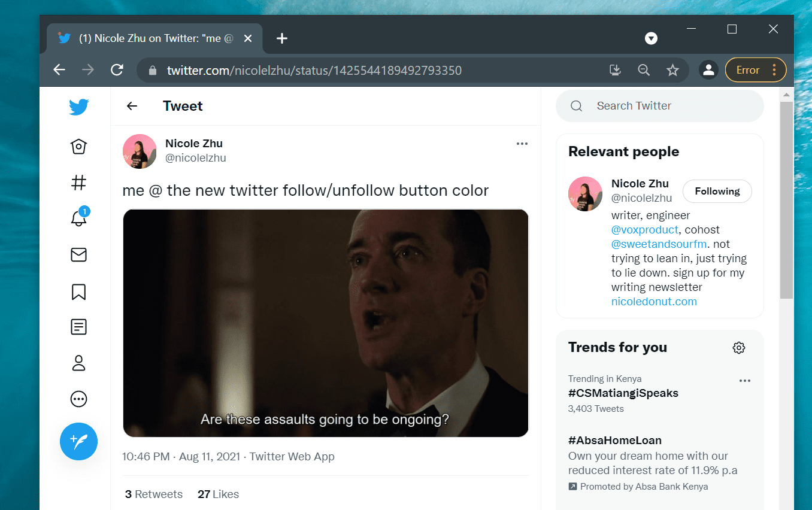This screenshot has width=812, height=510.
Task: Click Nicole Zhu name in Relevant people
Action: [x=640, y=184]
